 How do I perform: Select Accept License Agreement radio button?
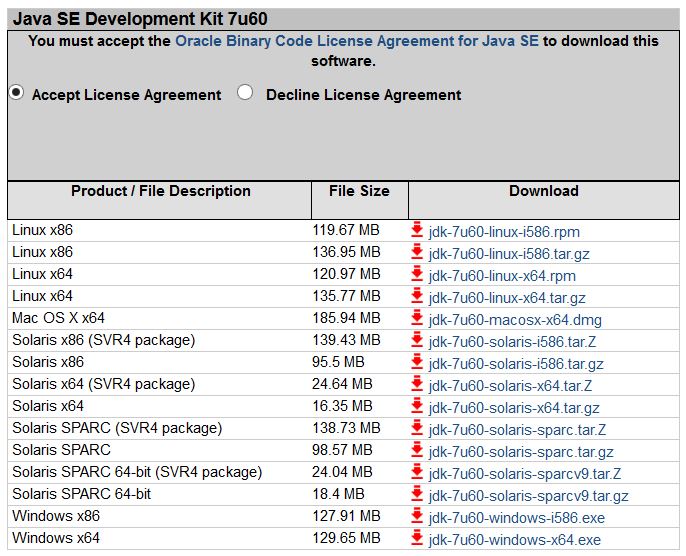click(x=16, y=93)
